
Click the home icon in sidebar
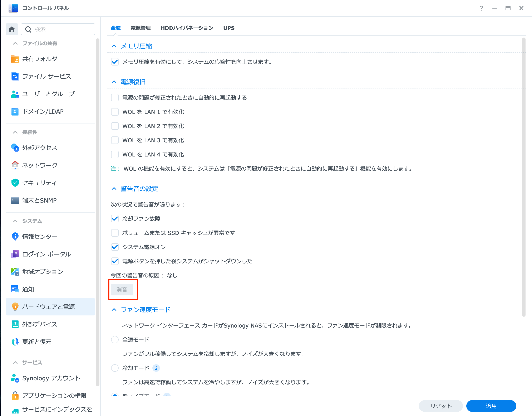12,29
